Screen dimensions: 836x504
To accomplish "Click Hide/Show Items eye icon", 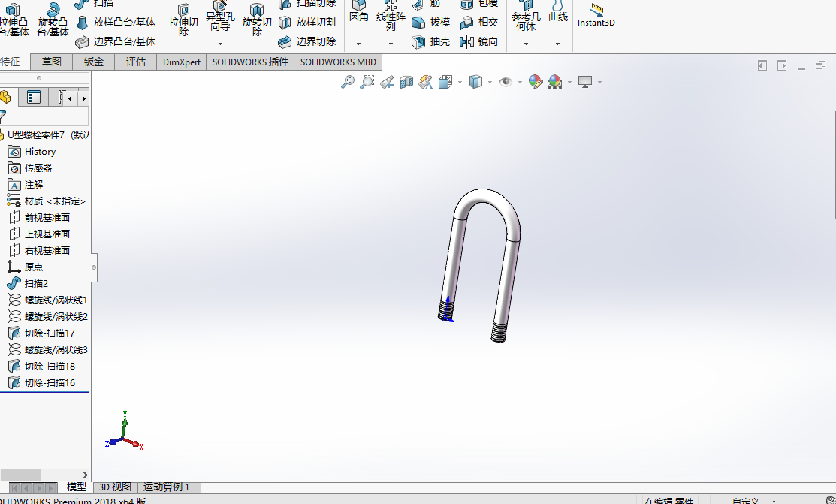I will (506, 82).
